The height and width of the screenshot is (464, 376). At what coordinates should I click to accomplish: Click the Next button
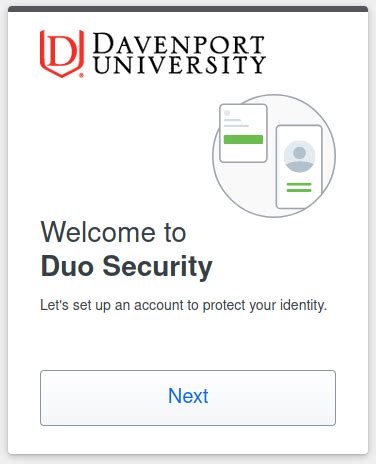point(188,398)
